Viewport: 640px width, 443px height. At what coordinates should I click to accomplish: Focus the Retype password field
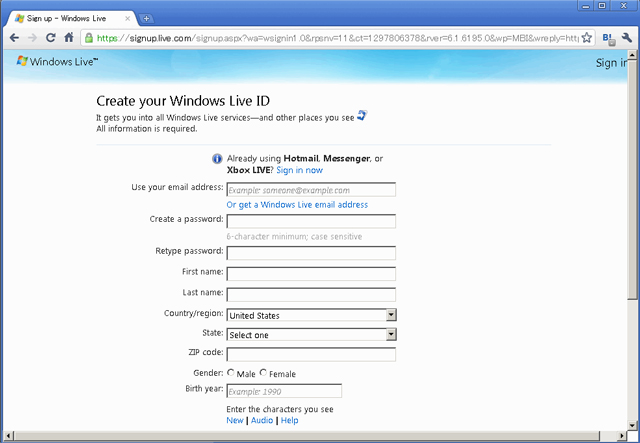click(x=311, y=253)
